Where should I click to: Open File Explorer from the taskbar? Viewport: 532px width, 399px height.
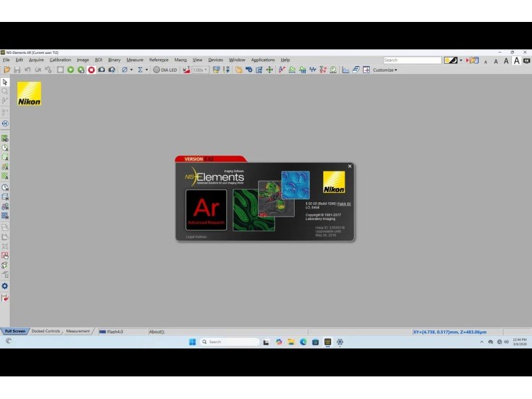click(291, 342)
